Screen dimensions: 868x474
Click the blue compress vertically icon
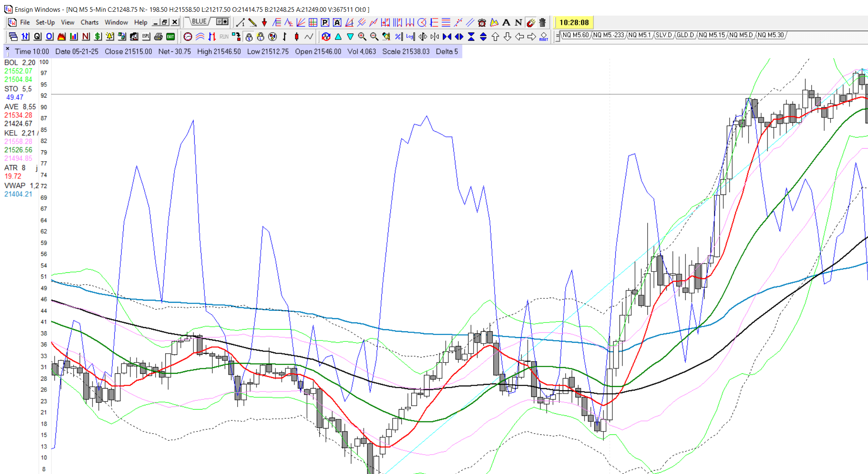pos(471,37)
